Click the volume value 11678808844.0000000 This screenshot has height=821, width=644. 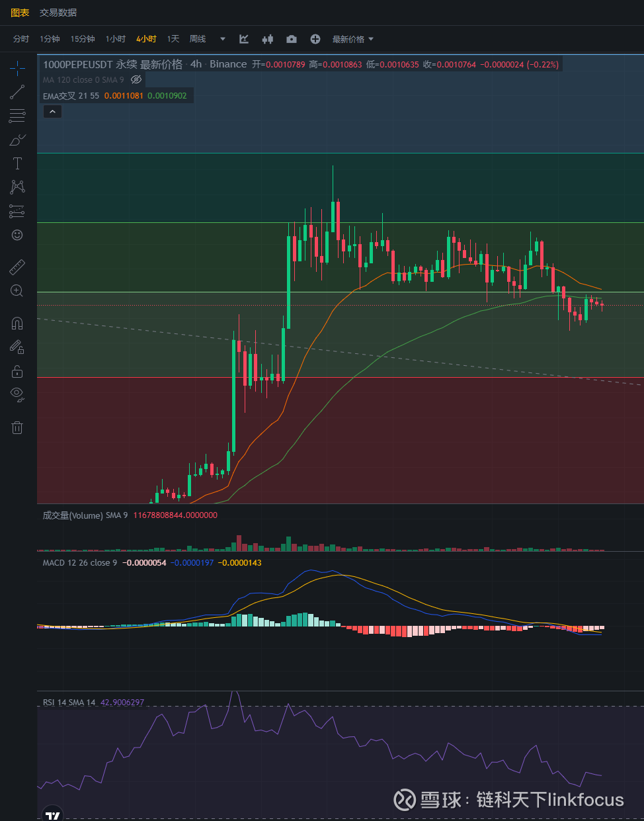175,515
